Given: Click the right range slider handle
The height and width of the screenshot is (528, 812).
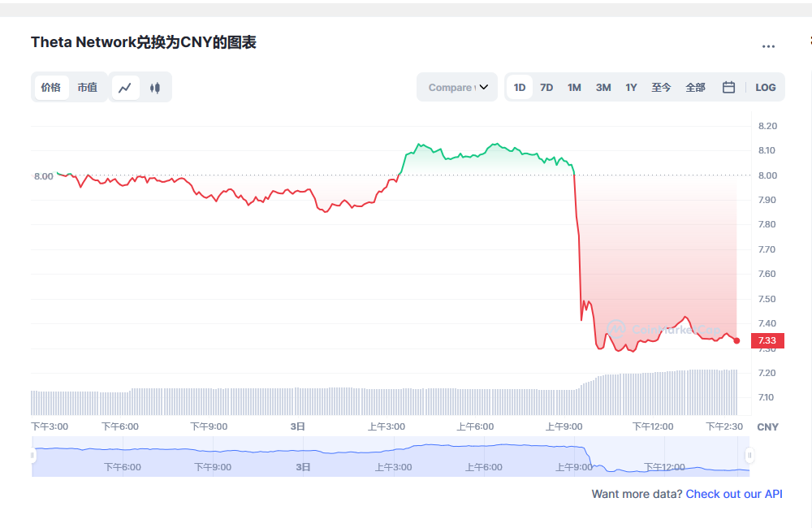Looking at the screenshot, I should click(x=749, y=456).
